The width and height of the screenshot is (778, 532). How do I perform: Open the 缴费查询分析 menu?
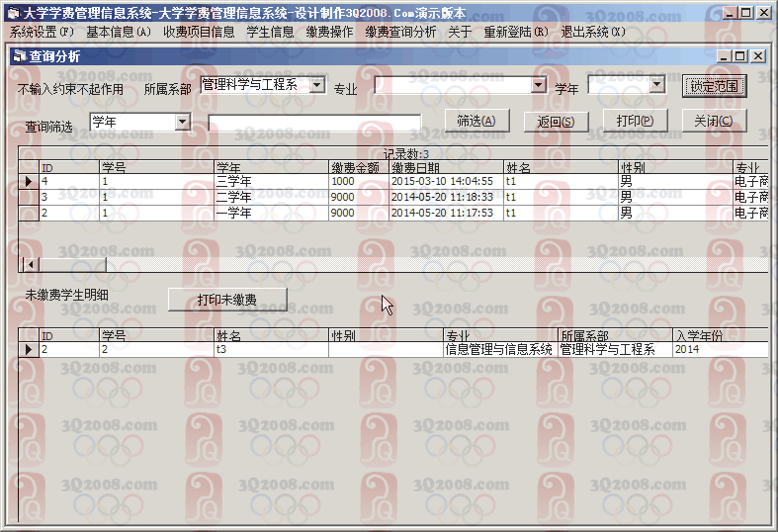pos(400,32)
